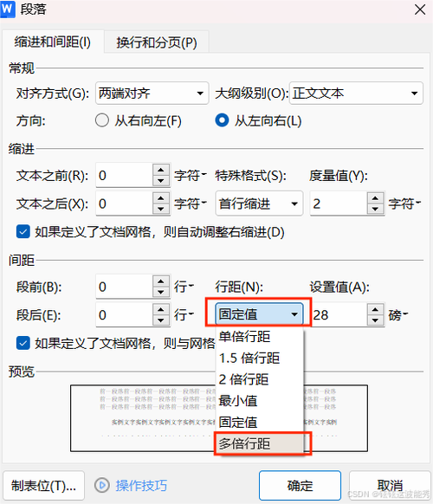
Task: Increase 段前 spacing value
Action: [x=161, y=281]
